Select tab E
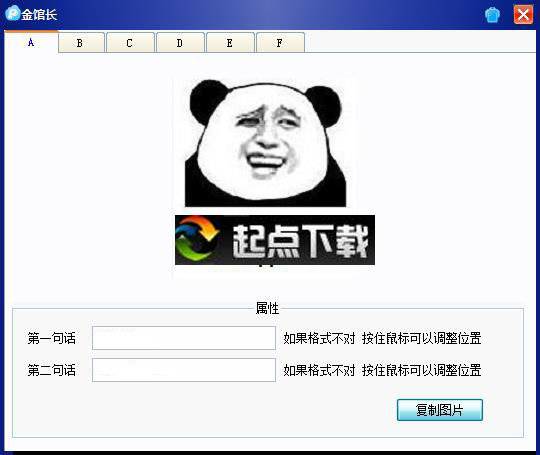 pyautogui.click(x=230, y=43)
